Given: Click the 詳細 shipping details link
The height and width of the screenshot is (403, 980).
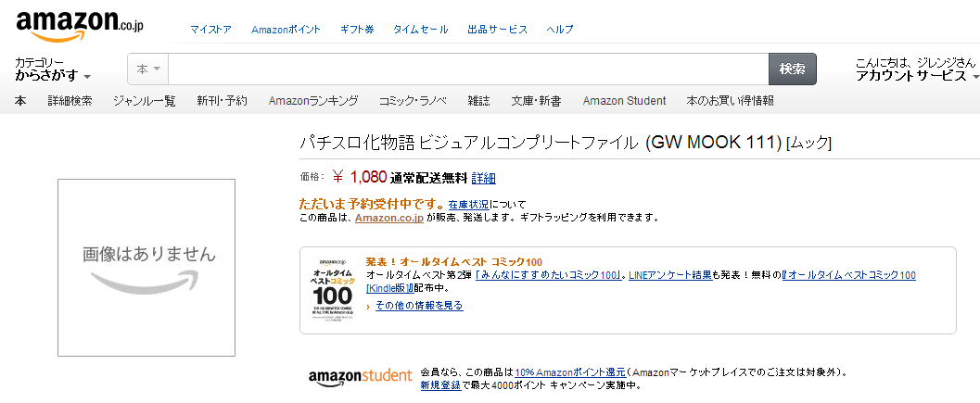Looking at the screenshot, I should point(484,178).
